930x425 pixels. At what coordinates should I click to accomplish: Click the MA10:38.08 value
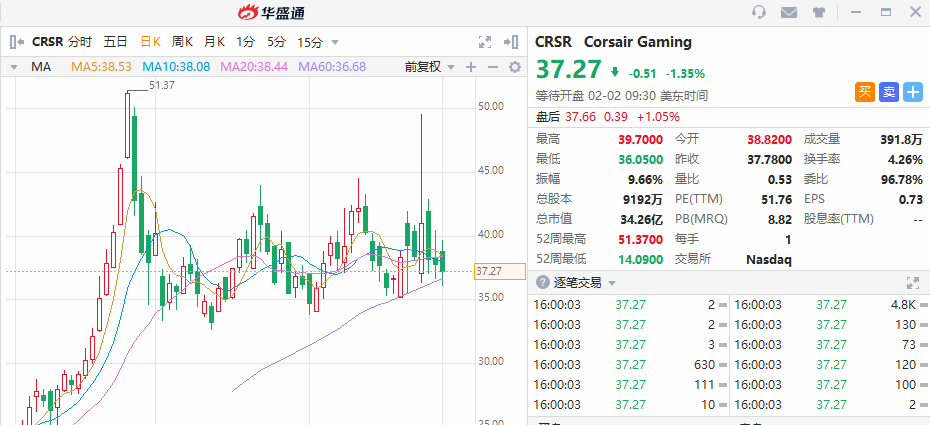(177, 67)
